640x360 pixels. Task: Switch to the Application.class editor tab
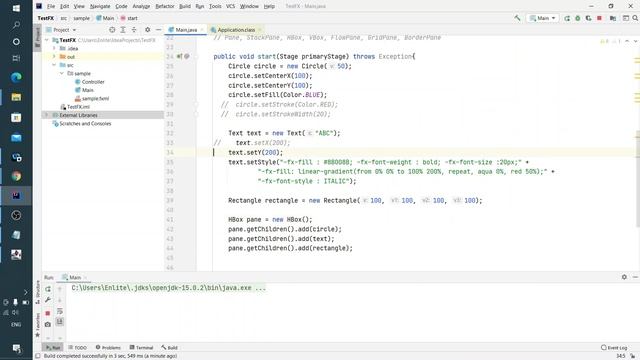tap(236, 30)
